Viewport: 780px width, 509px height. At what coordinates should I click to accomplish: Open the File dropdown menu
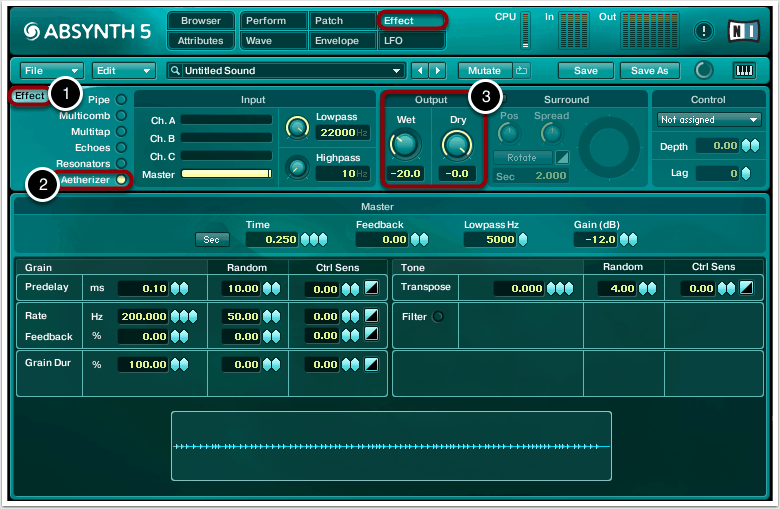(51, 71)
